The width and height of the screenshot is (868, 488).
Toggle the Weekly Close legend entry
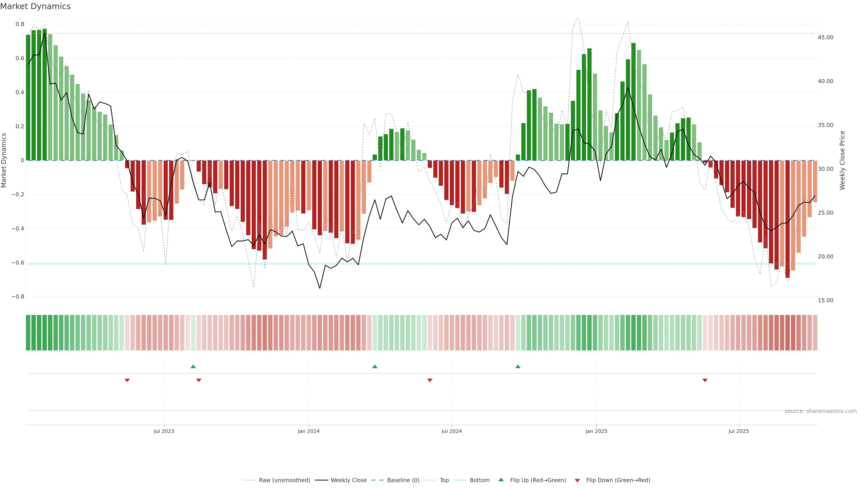pyautogui.click(x=348, y=480)
